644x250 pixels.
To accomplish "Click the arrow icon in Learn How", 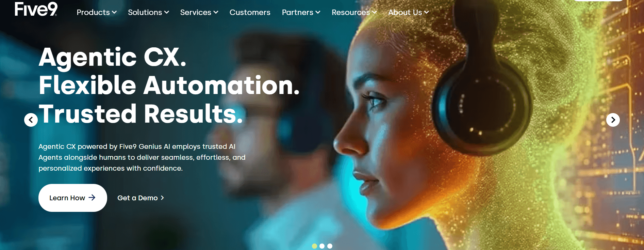I will point(92,198).
